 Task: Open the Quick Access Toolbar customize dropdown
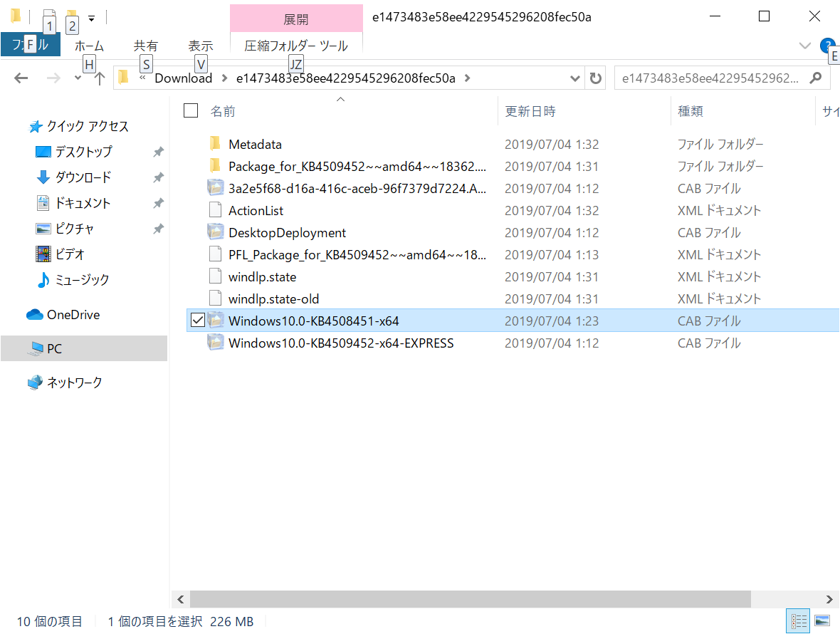tap(90, 17)
